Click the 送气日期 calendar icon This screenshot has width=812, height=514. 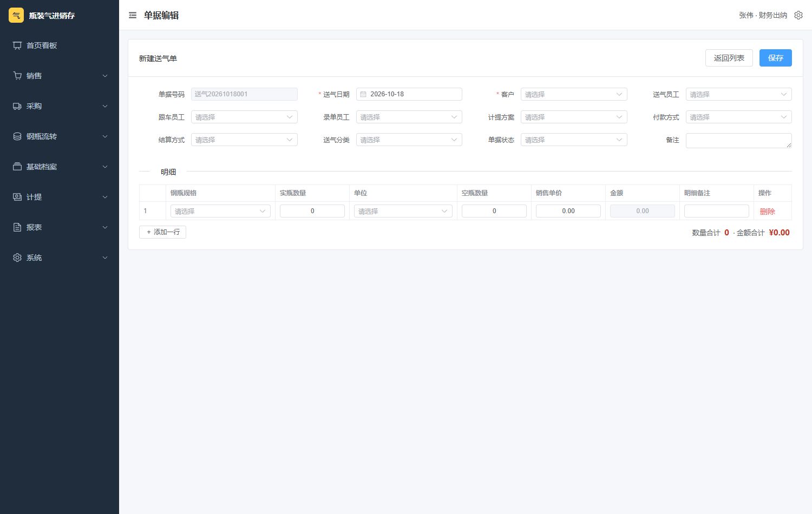coord(363,94)
